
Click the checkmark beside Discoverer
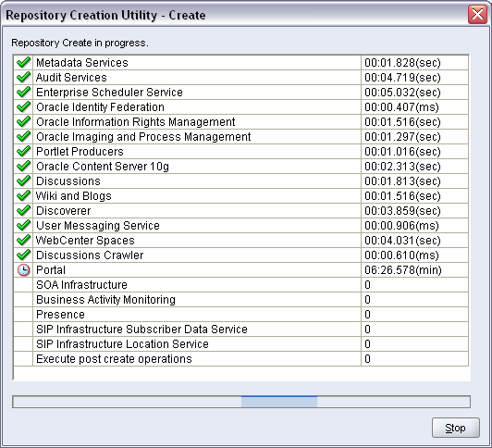coord(23,210)
